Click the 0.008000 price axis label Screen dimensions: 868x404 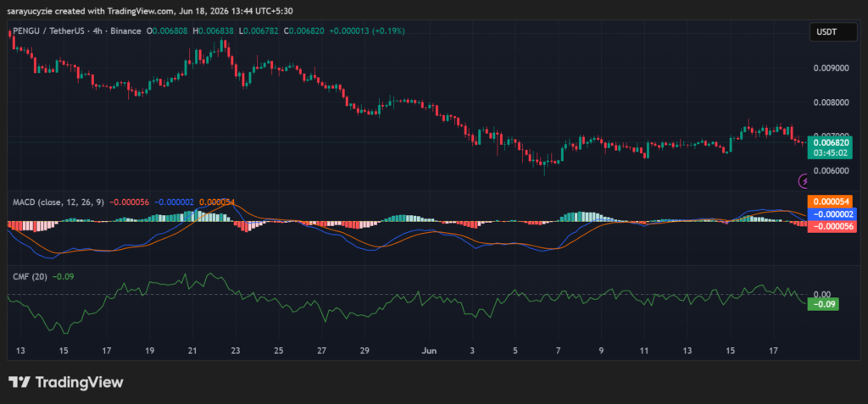pos(832,102)
